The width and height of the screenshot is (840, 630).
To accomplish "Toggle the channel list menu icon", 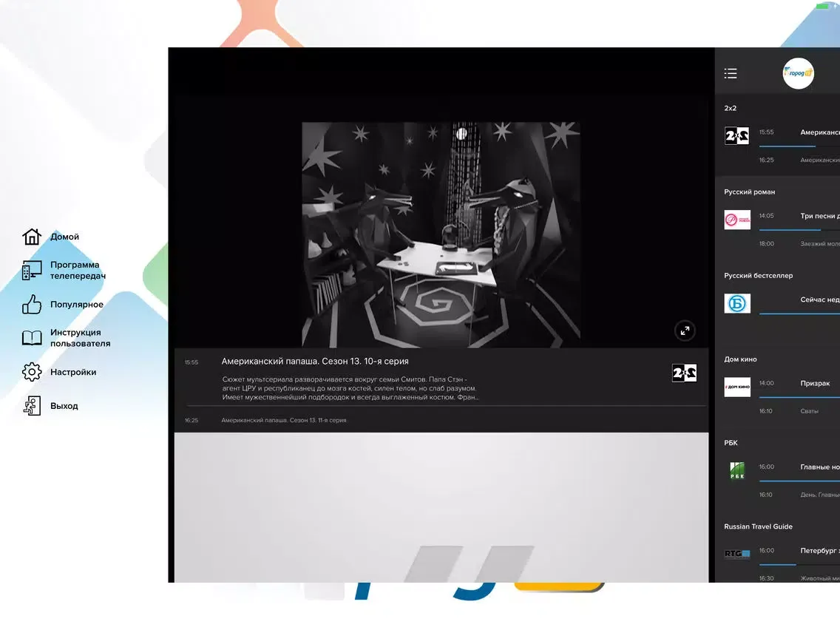I will point(730,73).
